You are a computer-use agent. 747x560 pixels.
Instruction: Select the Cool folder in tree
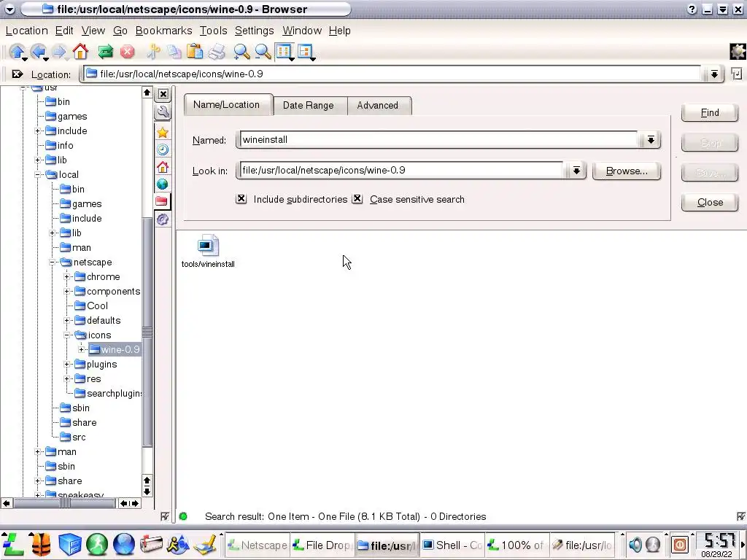[91, 306]
